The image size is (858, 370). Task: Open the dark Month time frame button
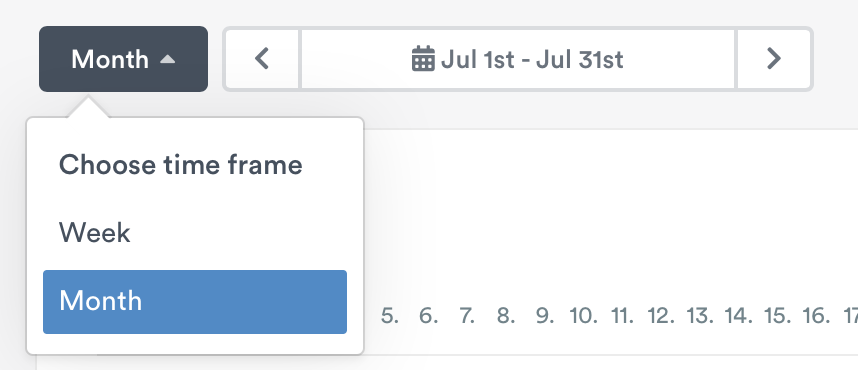[x=124, y=59]
